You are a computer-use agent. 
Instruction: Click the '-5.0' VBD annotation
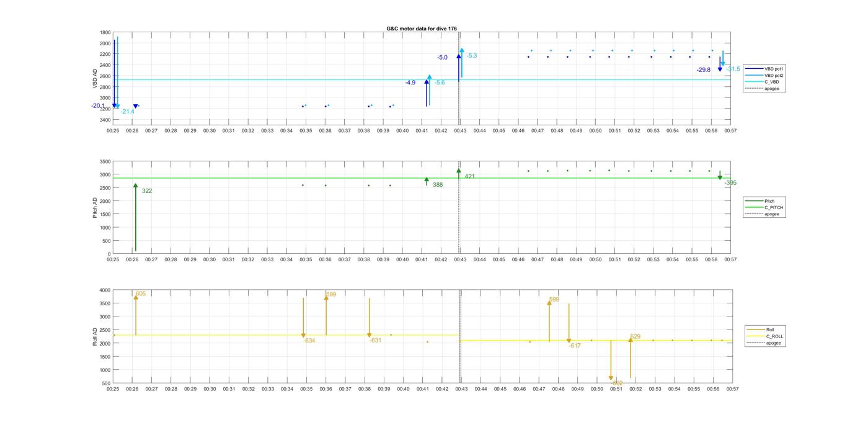click(x=442, y=58)
